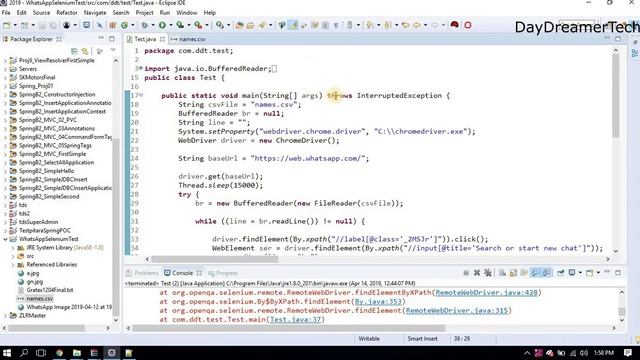
Task: Fold the main method at line 17
Action: (x=141, y=96)
